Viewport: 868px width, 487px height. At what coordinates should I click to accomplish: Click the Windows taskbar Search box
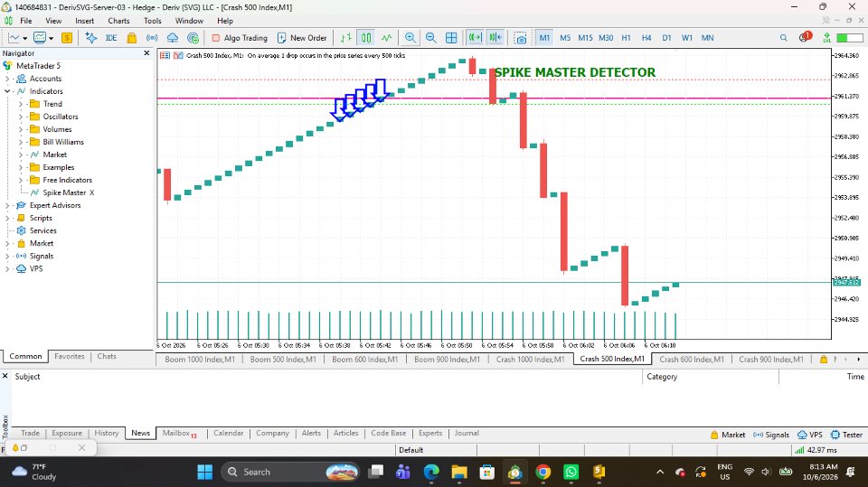290,472
